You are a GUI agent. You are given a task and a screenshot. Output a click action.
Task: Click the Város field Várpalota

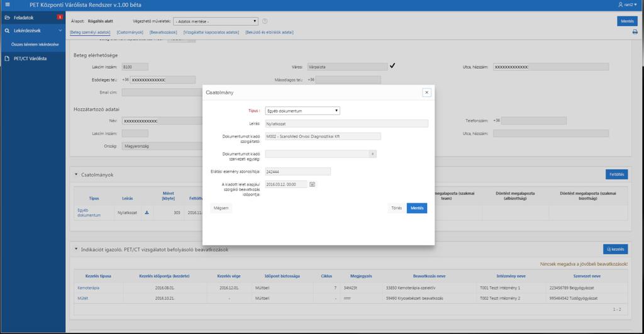[x=347, y=67]
